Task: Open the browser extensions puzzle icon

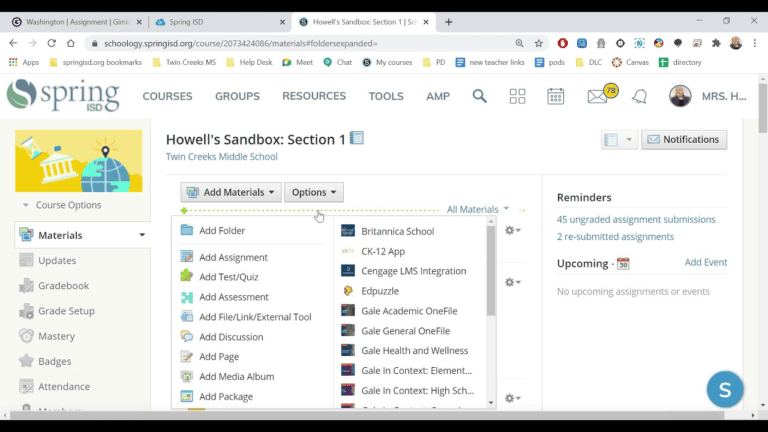Action: click(716, 43)
